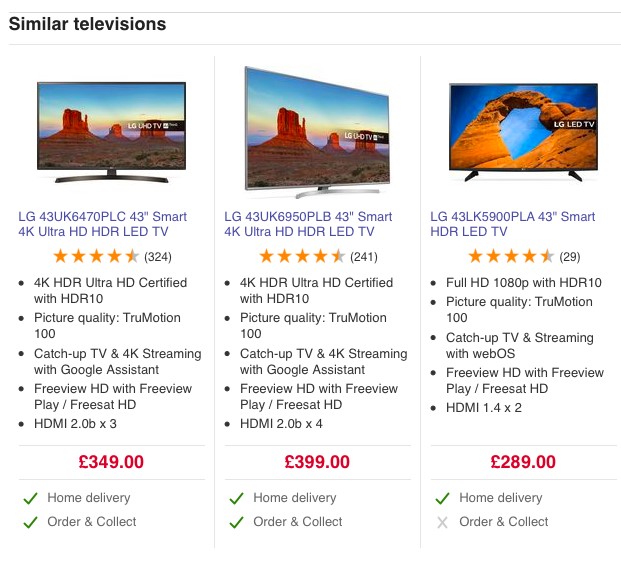This screenshot has width=621, height=568.
Task: Open LG 43UK6470PLC 43" Smart TV link
Action: click(103, 224)
